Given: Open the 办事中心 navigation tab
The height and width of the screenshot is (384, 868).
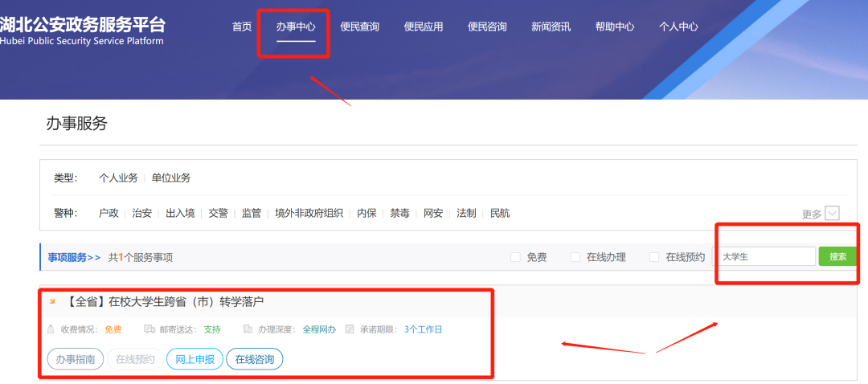Looking at the screenshot, I should point(296,27).
